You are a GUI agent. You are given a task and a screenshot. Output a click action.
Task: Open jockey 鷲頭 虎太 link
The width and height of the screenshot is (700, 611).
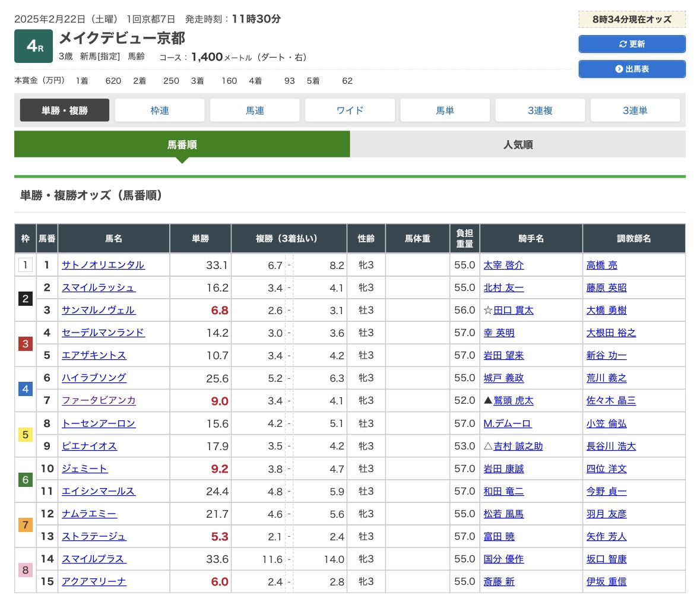click(x=514, y=401)
